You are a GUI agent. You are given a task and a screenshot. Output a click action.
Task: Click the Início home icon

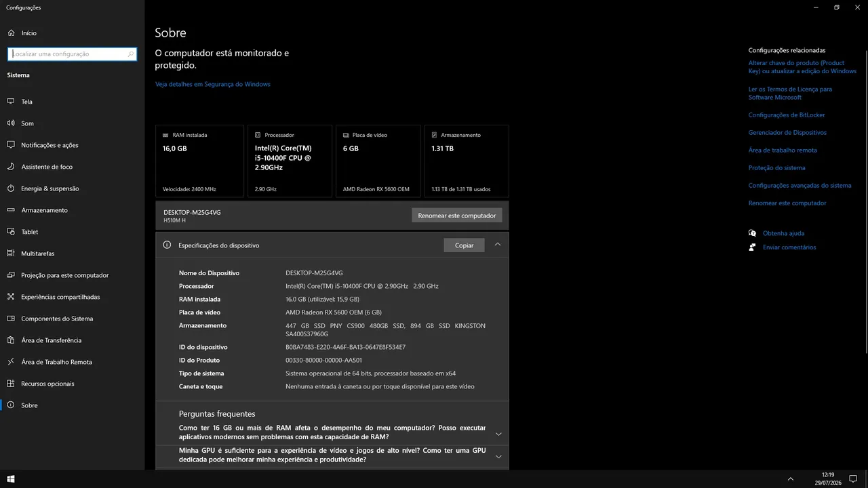(11, 33)
